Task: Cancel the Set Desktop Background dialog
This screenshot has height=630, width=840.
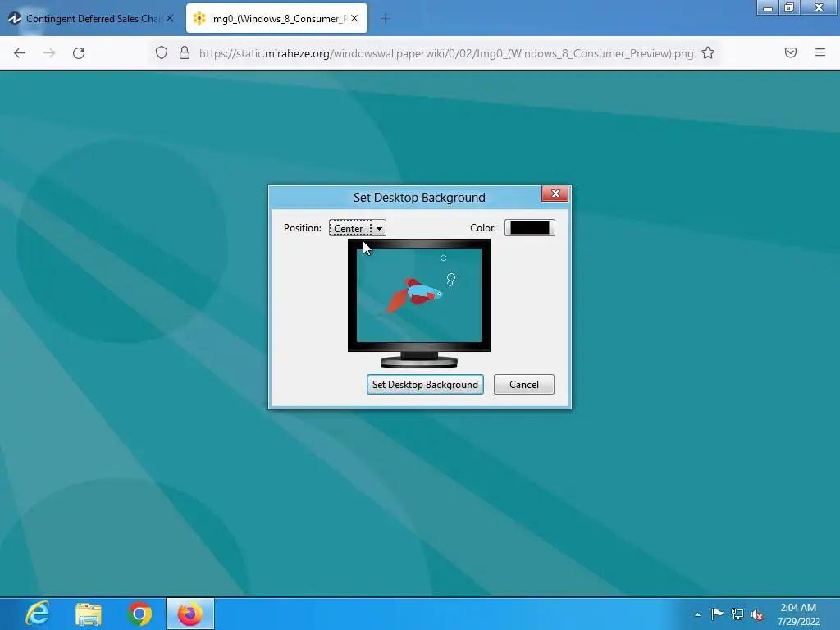Action: (524, 385)
